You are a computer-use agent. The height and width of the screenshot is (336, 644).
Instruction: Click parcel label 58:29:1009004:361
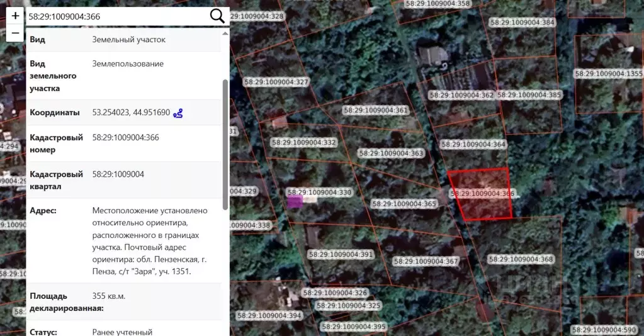click(x=376, y=110)
